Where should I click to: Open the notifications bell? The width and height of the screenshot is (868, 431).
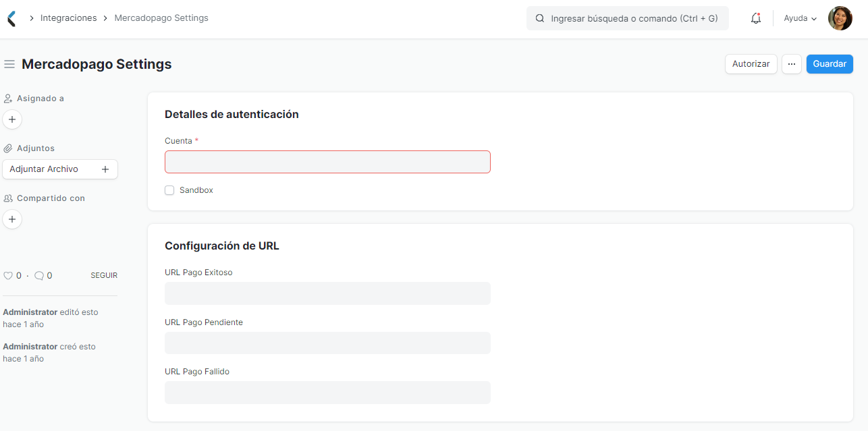pyautogui.click(x=756, y=19)
